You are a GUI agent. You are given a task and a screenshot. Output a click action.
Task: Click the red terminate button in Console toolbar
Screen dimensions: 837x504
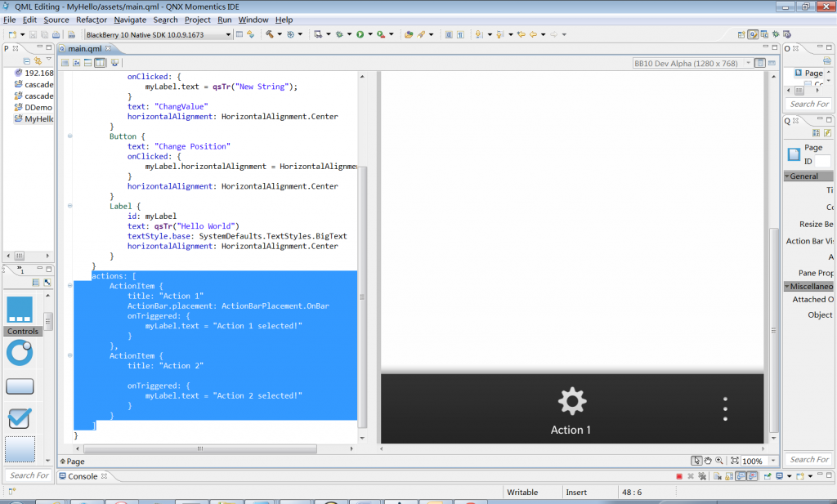point(679,476)
